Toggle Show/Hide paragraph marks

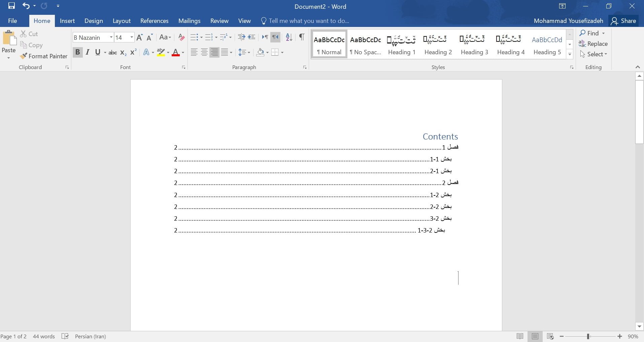pyautogui.click(x=302, y=37)
